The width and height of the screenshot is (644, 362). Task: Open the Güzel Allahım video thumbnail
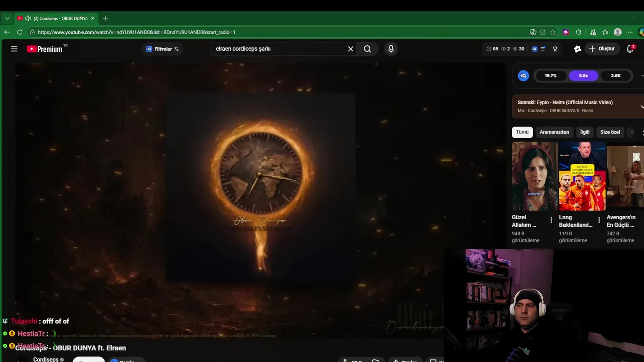(534, 176)
